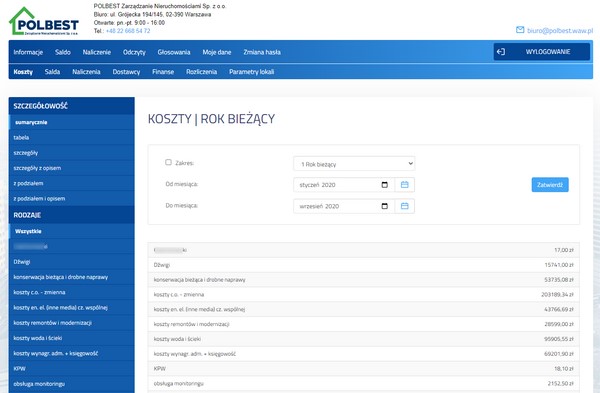Select 'z podziałem' in sidebar

(72, 183)
